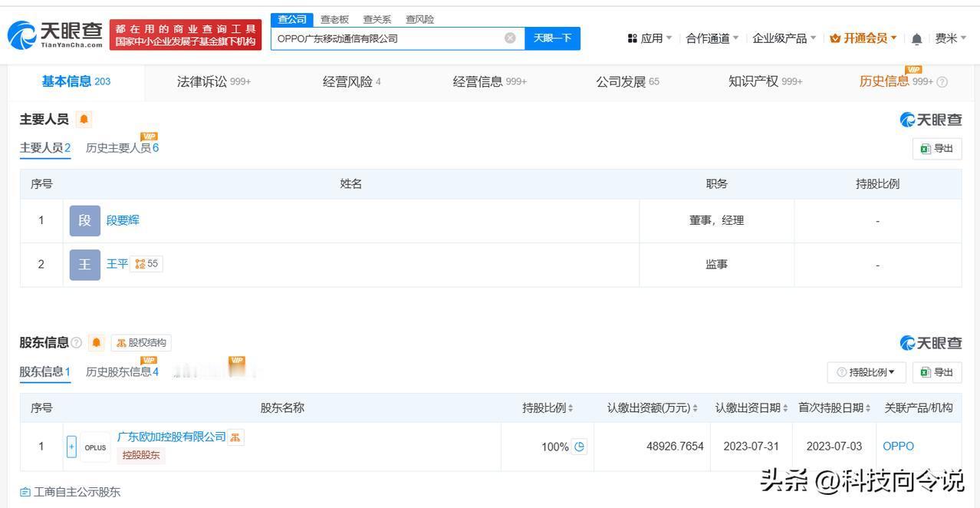
Task: Click the 控股股东 tag
Action: click(141, 455)
